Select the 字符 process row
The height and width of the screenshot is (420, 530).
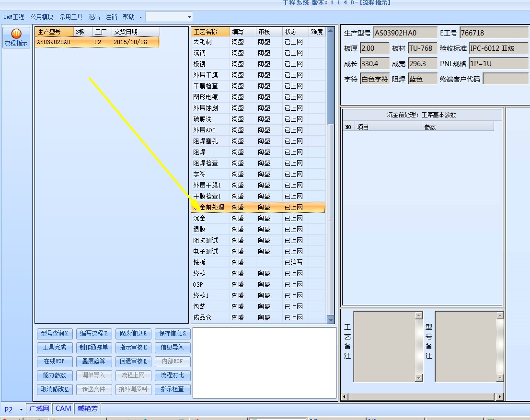(x=258, y=174)
